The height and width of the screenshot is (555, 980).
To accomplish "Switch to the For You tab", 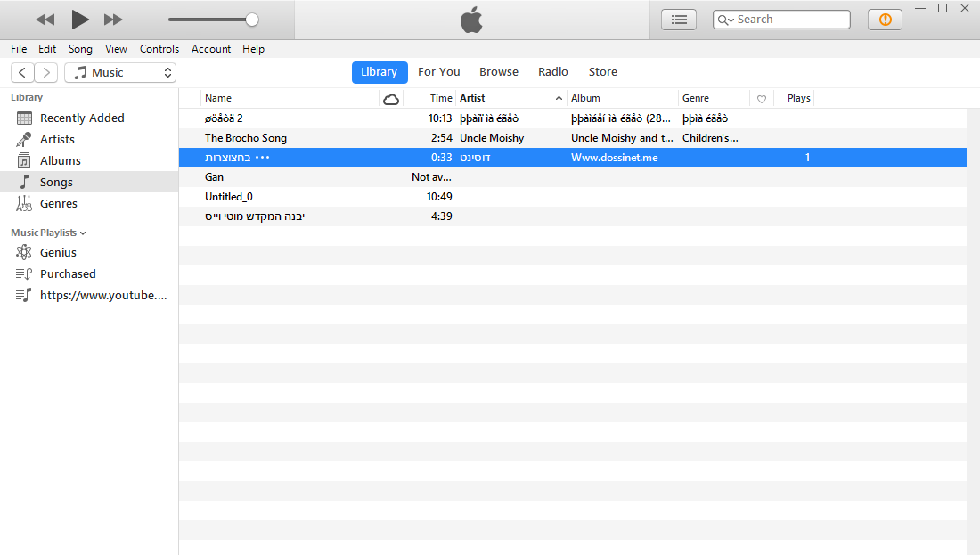I will click(x=438, y=72).
